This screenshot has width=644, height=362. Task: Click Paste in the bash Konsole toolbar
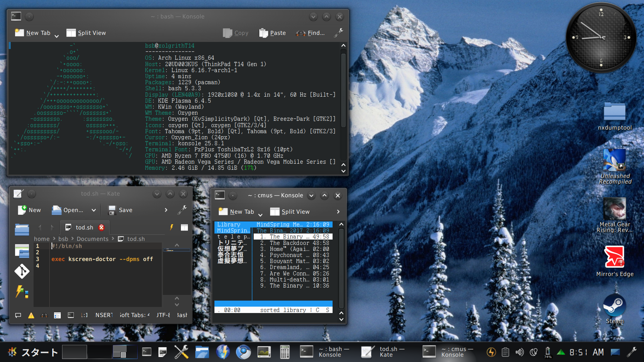click(x=273, y=33)
